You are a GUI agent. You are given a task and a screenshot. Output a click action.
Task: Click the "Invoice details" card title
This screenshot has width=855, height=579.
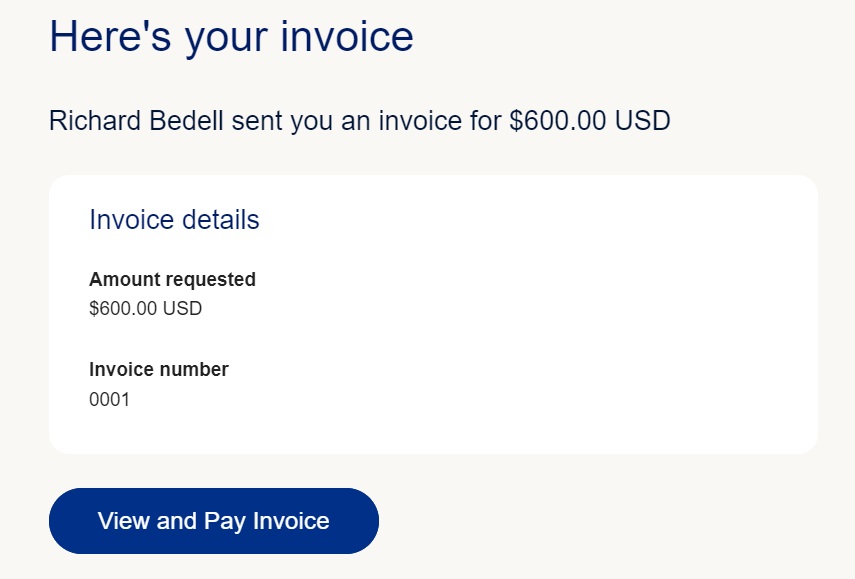[174, 220]
